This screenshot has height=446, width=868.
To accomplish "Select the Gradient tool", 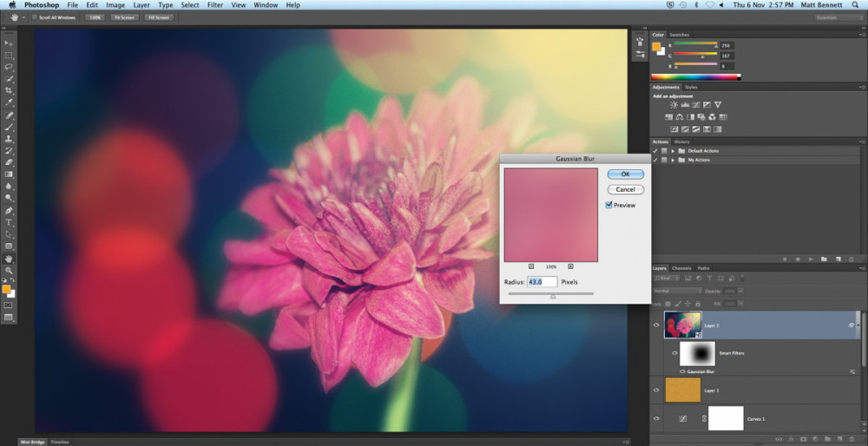I will tap(9, 174).
